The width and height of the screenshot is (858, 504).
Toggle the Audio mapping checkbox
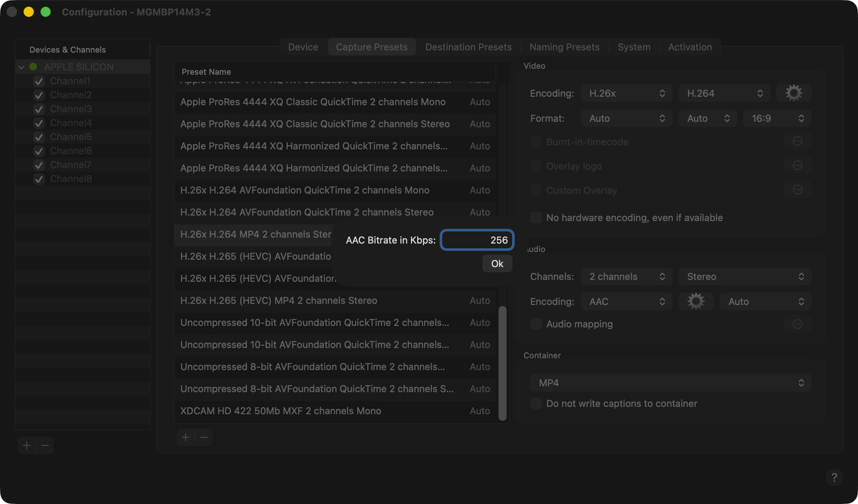click(x=536, y=324)
